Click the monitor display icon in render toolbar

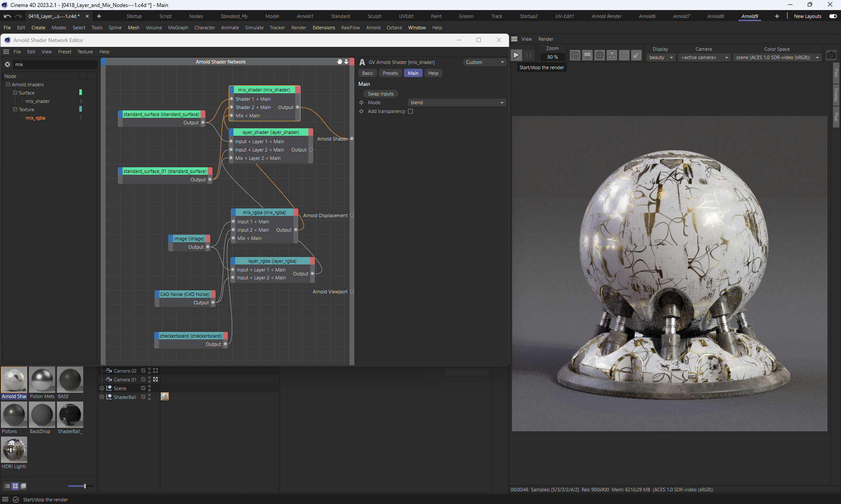pyautogui.click(x=587, y=55)
